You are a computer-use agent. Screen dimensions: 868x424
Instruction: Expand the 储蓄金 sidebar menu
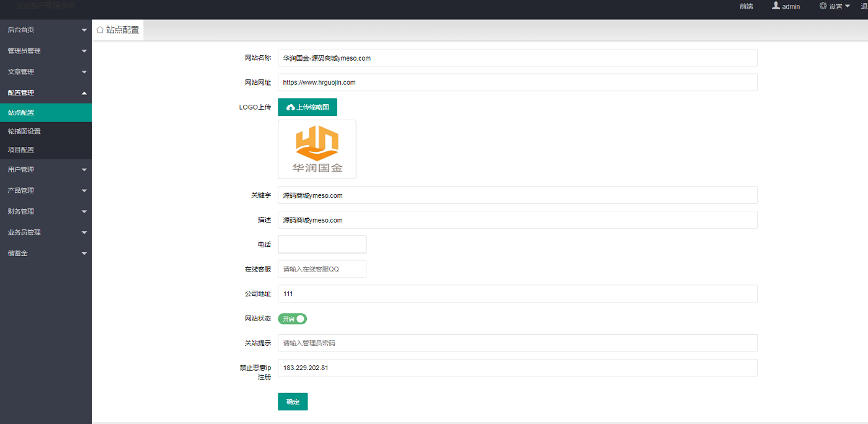45,254
